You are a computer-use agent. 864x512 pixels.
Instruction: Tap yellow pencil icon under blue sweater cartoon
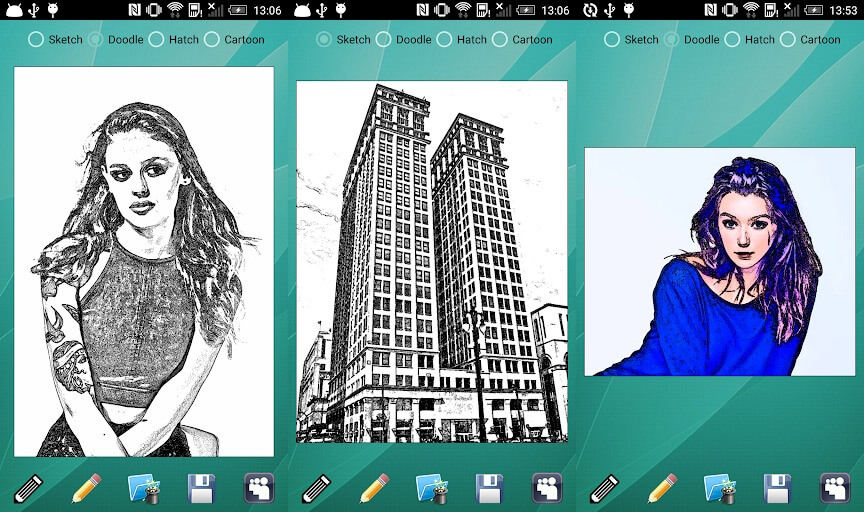[662, 488]
